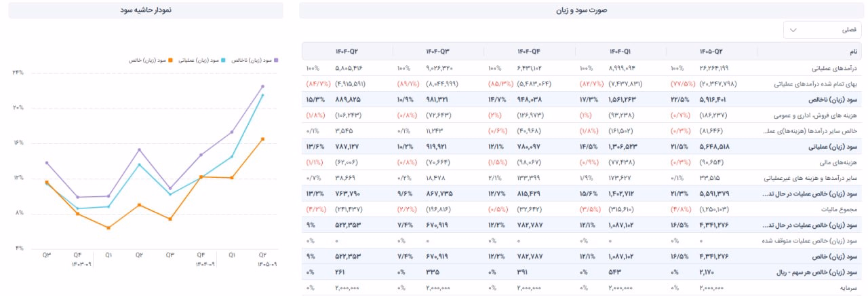Viewport: 868px width, 296px height.
Task: Open the فصلی period dropdown
Action: click(x=822, y=30)
